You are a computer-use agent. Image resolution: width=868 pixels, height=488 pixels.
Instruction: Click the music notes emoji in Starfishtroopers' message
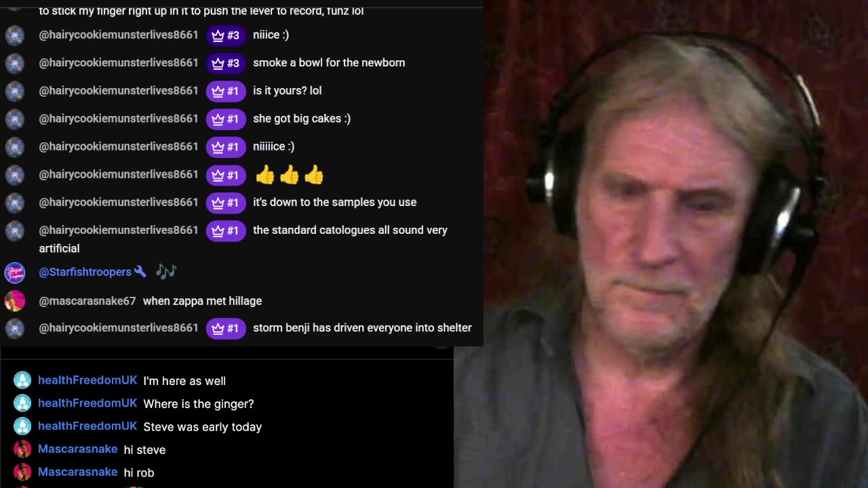pos(165,272)
